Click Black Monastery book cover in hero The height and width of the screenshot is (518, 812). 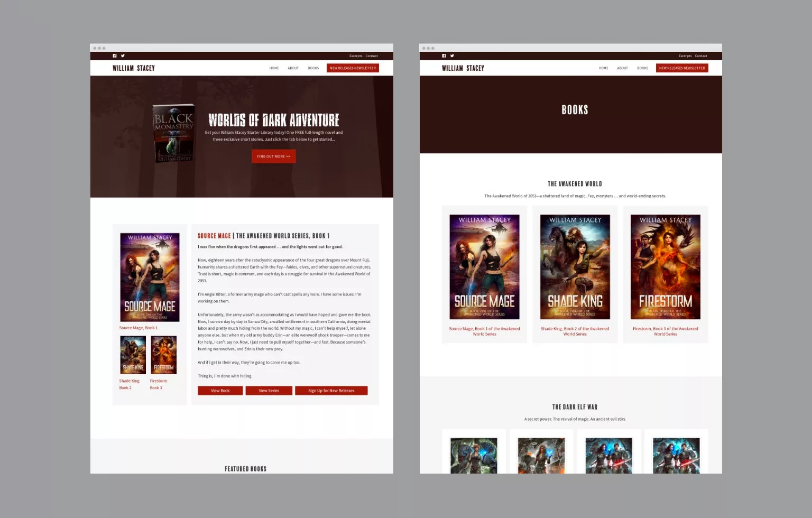coord(173,133)
